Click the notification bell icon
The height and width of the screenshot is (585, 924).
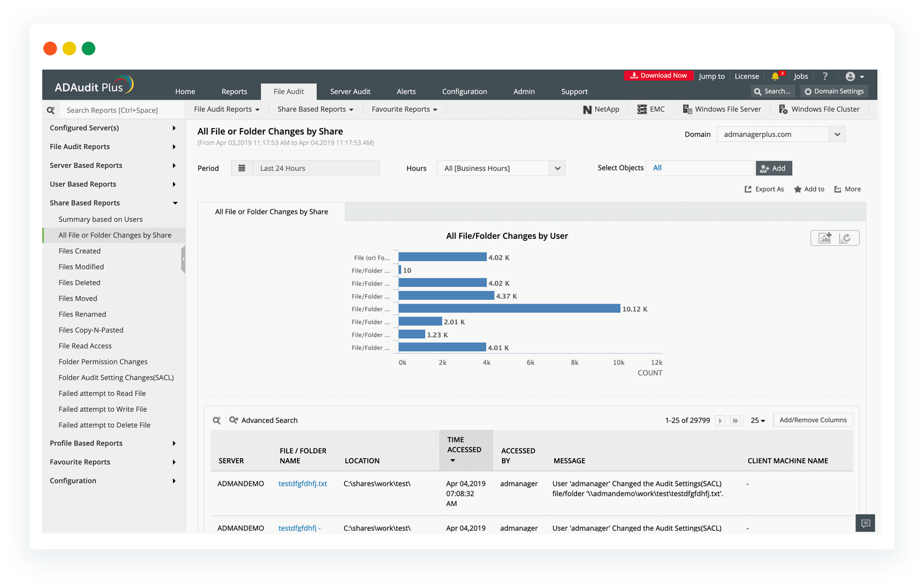[775, 76]
